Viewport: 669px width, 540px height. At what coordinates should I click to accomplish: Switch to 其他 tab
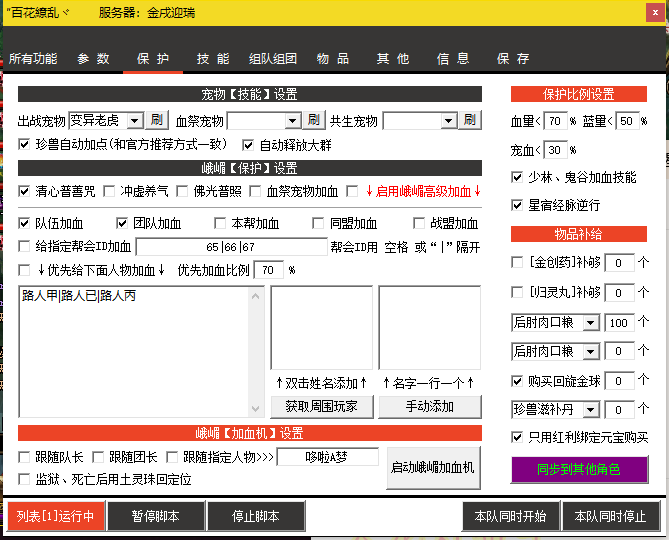tap(393, 58)
